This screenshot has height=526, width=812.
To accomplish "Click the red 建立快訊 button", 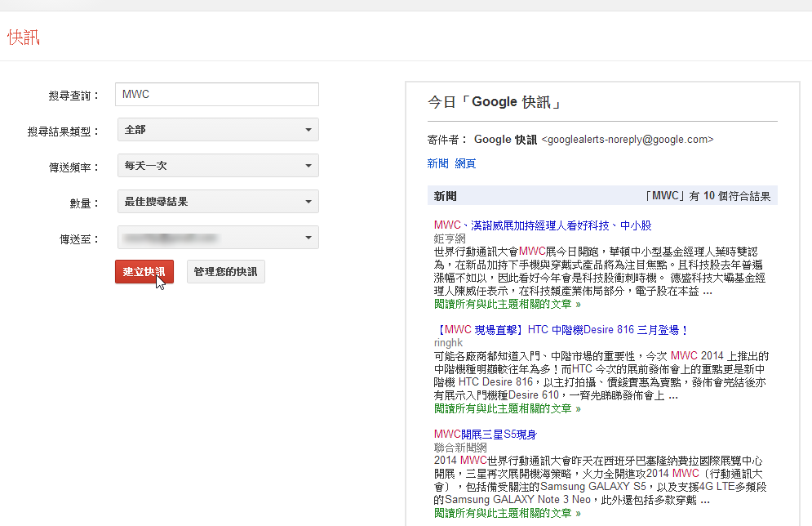I will [144, 271].
